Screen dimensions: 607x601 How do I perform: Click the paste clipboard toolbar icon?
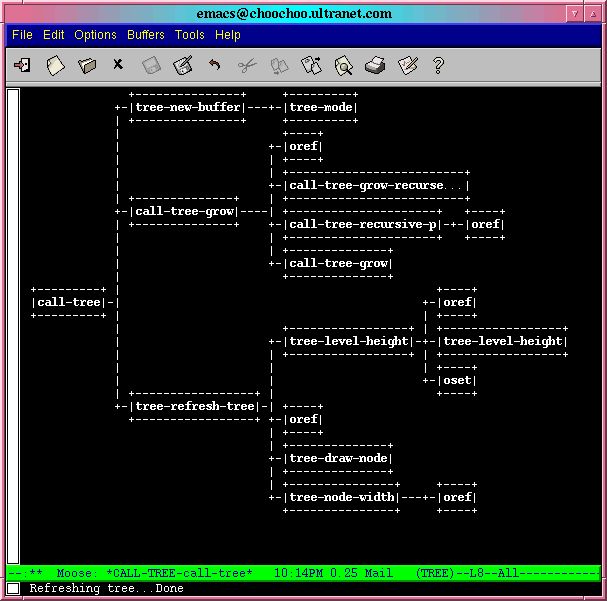pos(311,65)
